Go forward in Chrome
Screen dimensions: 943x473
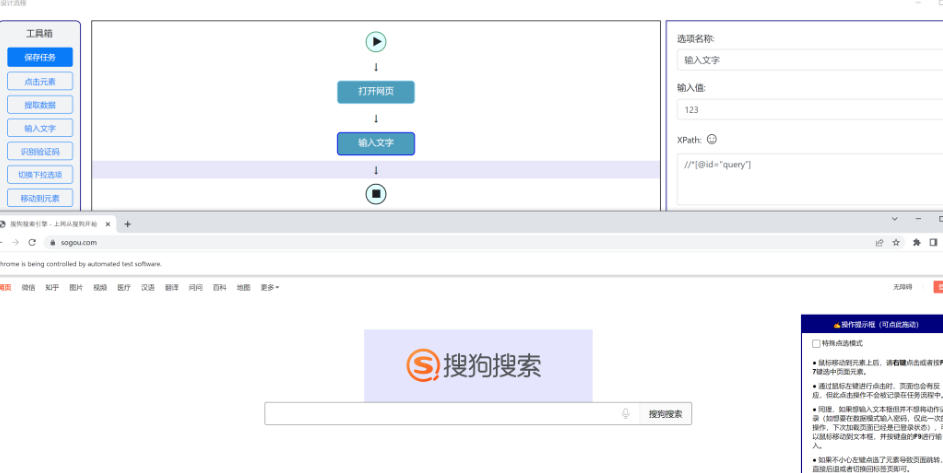[16, 243]
